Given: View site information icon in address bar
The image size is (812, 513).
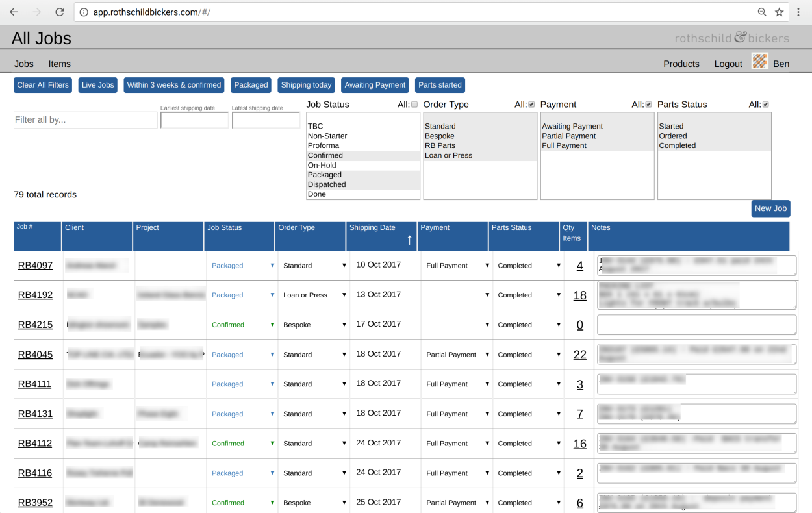Looking at the screenshot, I should 84,12.
